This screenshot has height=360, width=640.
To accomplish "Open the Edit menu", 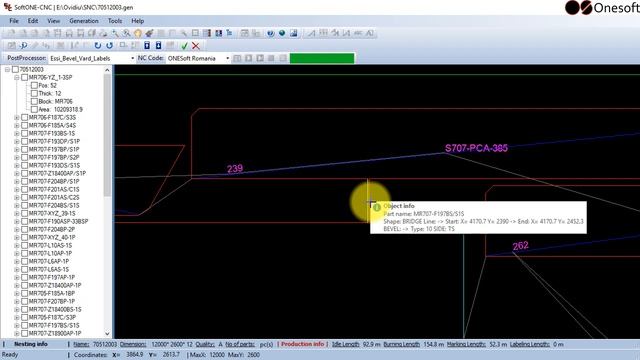I will [33, 21].
